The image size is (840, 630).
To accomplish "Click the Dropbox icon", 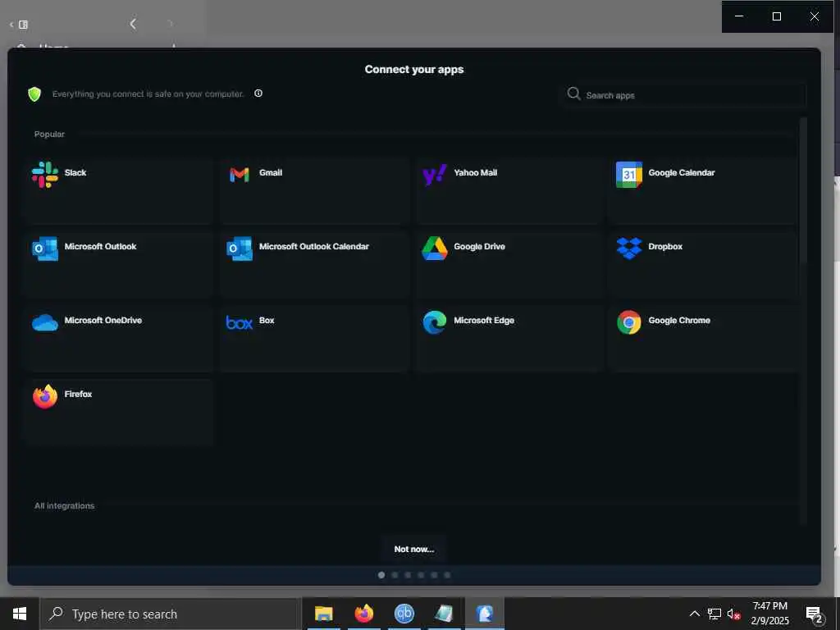I will [x=629, y=249].
